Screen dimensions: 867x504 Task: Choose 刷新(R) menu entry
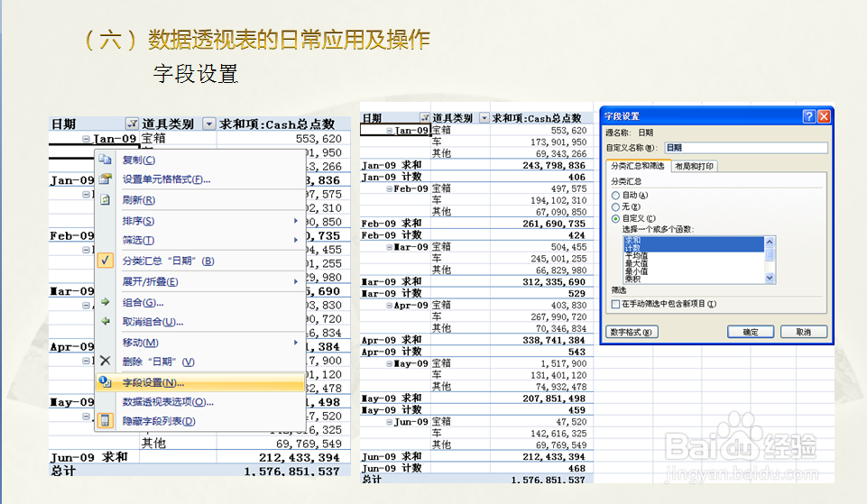[x=200, y=199]
